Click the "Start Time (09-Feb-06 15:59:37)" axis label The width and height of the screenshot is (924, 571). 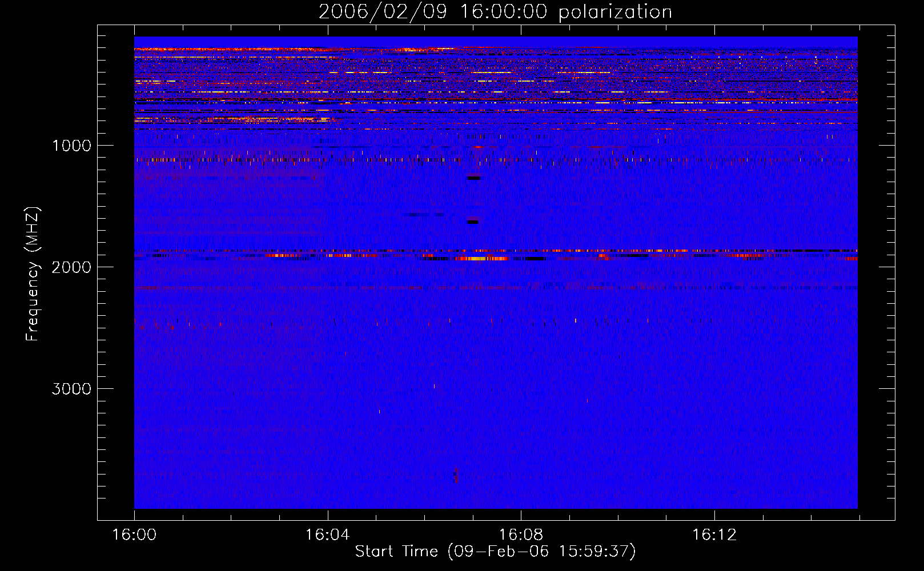pyautogui.click(x=495, y=552)
